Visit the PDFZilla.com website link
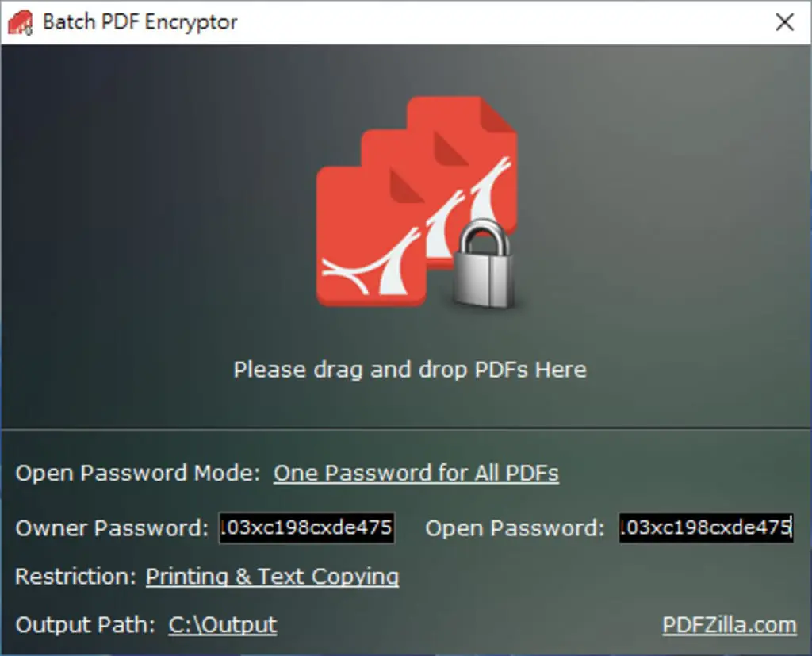 (730, 625)
